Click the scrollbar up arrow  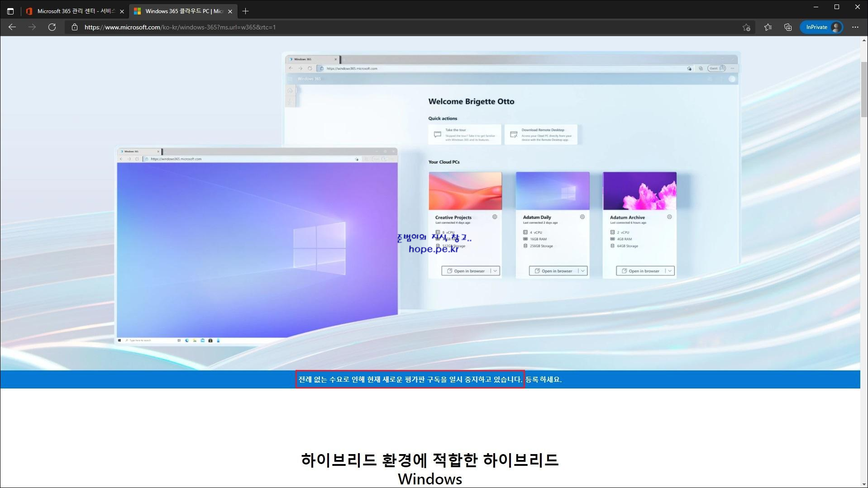click(864, 40)
